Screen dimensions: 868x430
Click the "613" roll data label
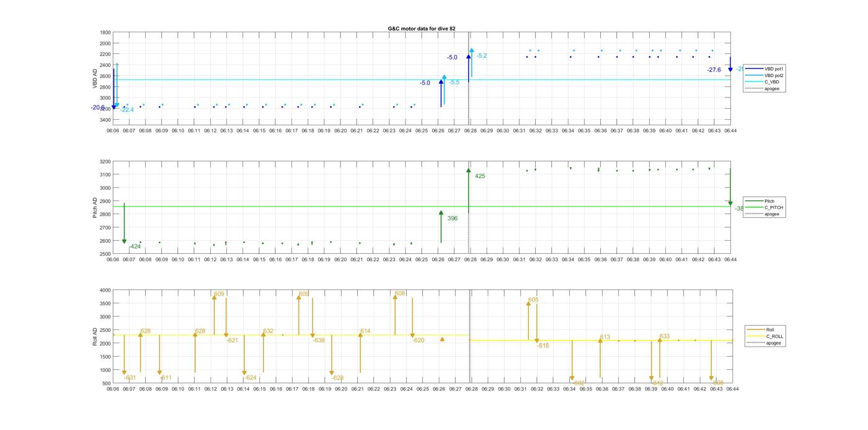point(605,338)
